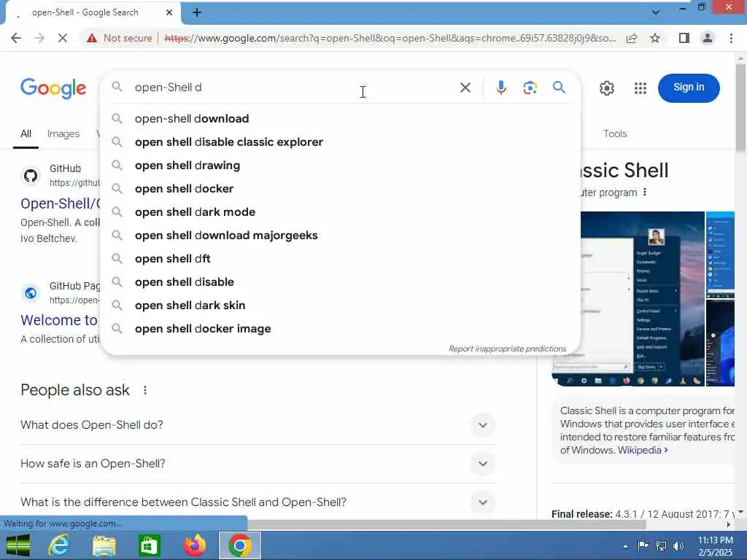Click 'Report inappropriate predictions' link
The width and height of the screenshot is (747, 560).
click(508, 349)
